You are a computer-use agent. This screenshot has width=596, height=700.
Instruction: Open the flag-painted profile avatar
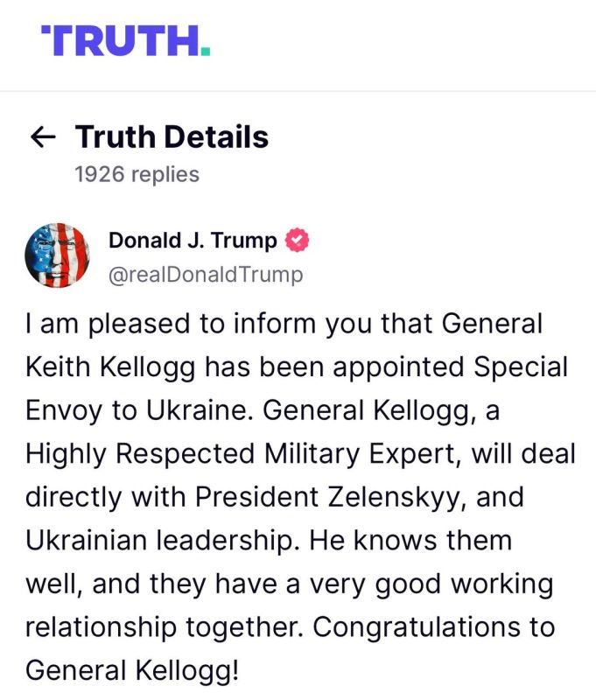click(57, 255)
